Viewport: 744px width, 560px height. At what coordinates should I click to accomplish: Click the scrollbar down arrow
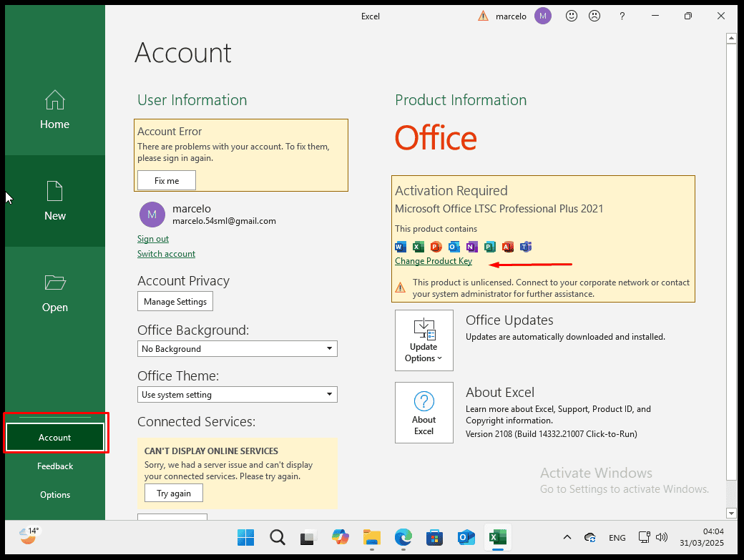[731, 513]
